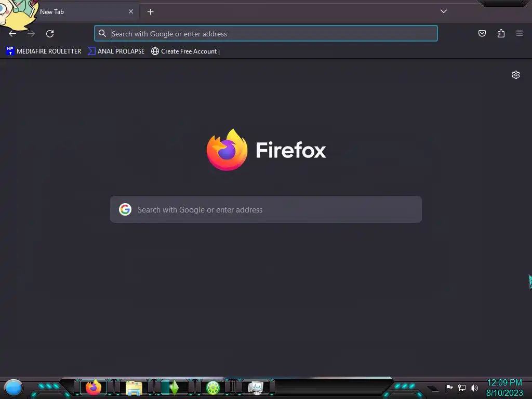The height and width of the screenshot is (399, 532).
Task: Open the green lime taskbar icon
Action: click(x=214, y=388)
